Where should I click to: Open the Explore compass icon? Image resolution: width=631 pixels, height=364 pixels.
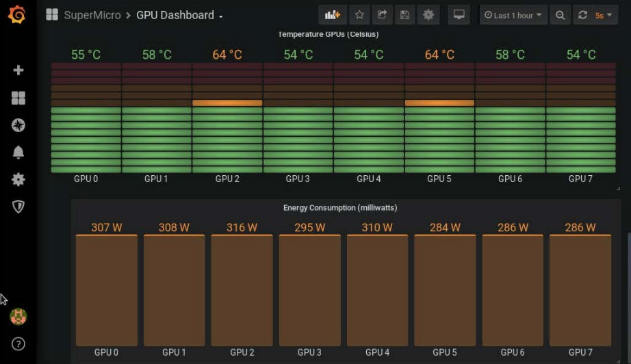(18, 125)
